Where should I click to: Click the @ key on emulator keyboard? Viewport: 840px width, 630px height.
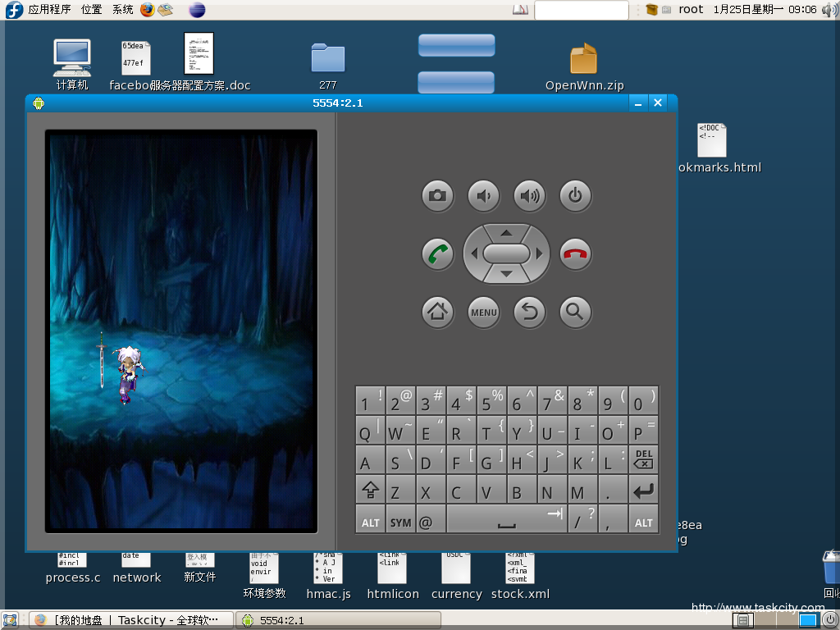click(x=431, y=519)
